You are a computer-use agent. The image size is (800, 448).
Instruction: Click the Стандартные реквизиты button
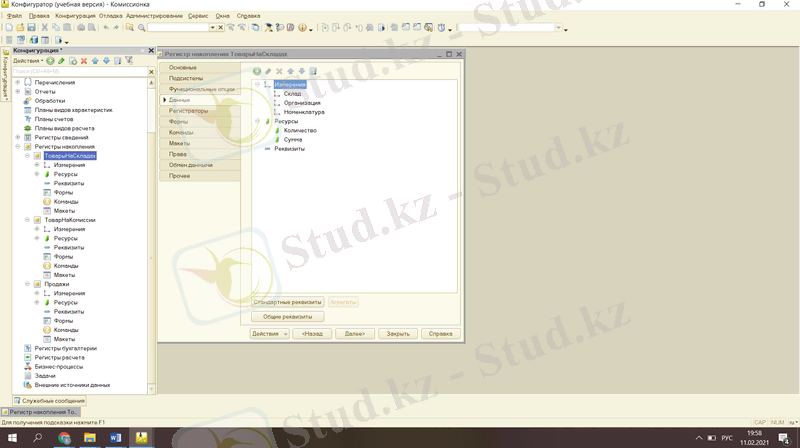(288, 302)
